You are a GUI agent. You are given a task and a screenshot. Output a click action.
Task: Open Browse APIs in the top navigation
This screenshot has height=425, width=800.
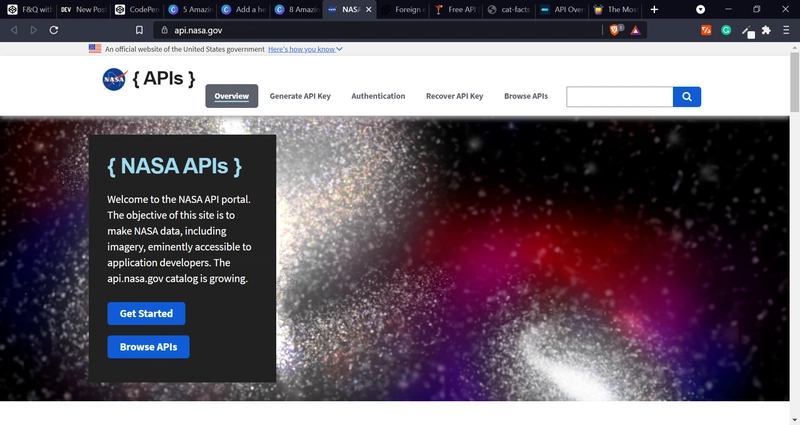pyautogui.click(x=526, y=96)
